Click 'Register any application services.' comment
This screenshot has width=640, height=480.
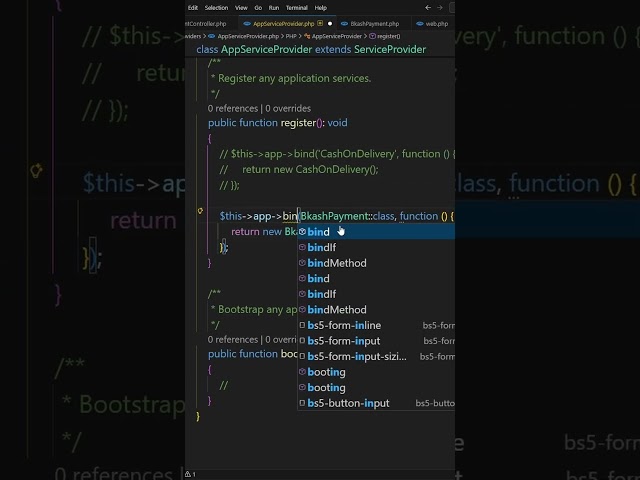pyautogui.click(x=294, y=78)
